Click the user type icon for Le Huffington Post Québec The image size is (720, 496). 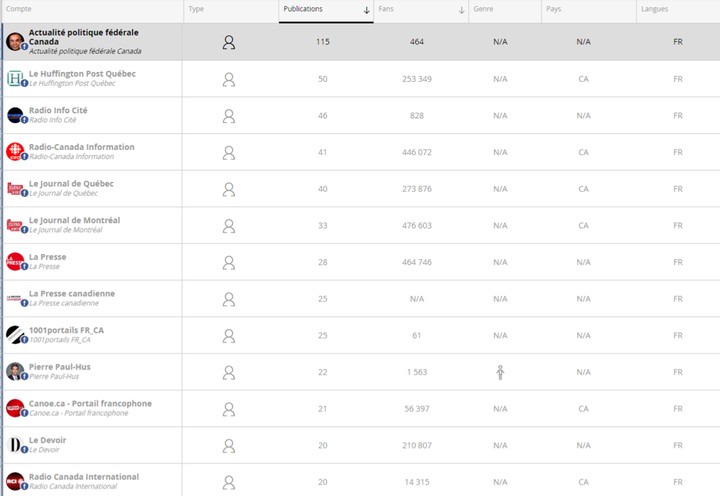[229, 79]
